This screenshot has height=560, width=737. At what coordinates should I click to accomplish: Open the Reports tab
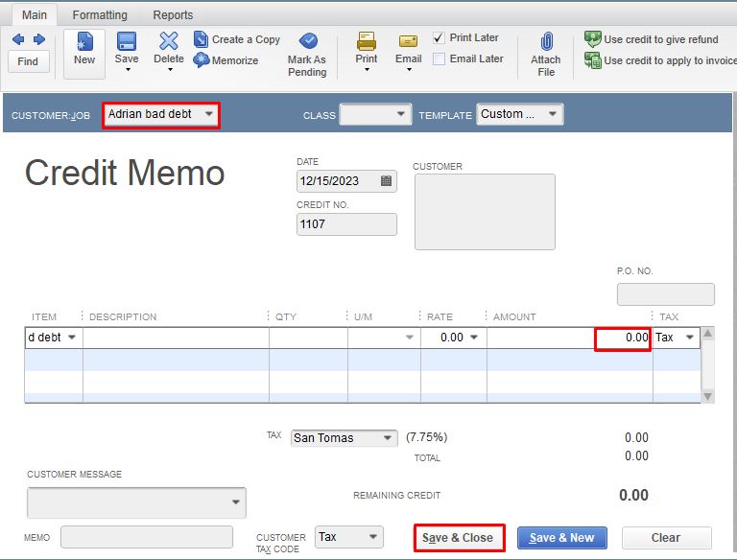coord(173,15)
